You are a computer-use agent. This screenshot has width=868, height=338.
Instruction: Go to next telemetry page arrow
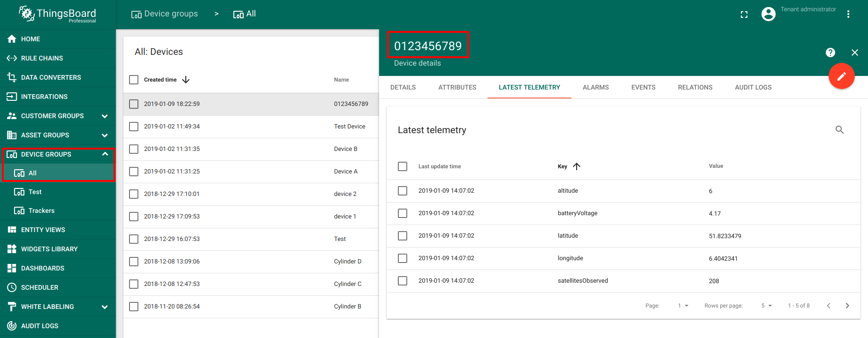click(847, 306)
